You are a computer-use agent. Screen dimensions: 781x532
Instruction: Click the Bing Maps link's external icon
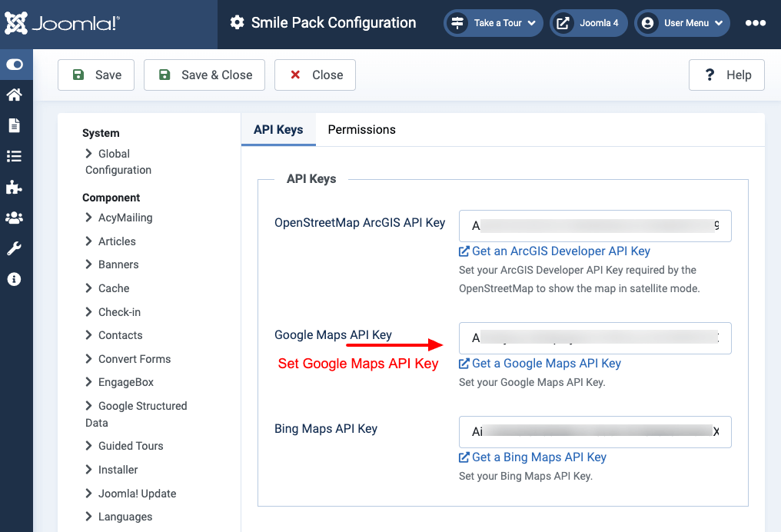point(464,457)
